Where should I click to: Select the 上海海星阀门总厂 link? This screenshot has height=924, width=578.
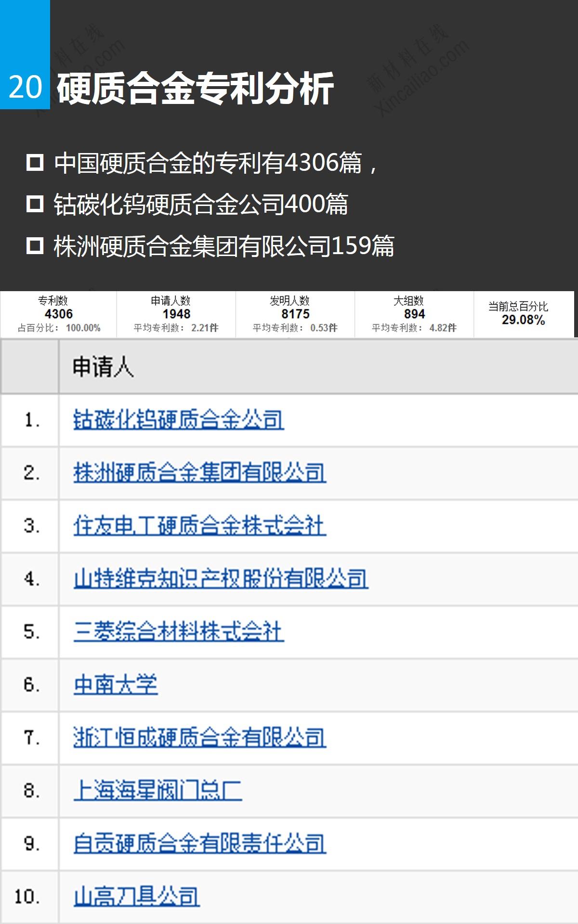pos(158,790)
